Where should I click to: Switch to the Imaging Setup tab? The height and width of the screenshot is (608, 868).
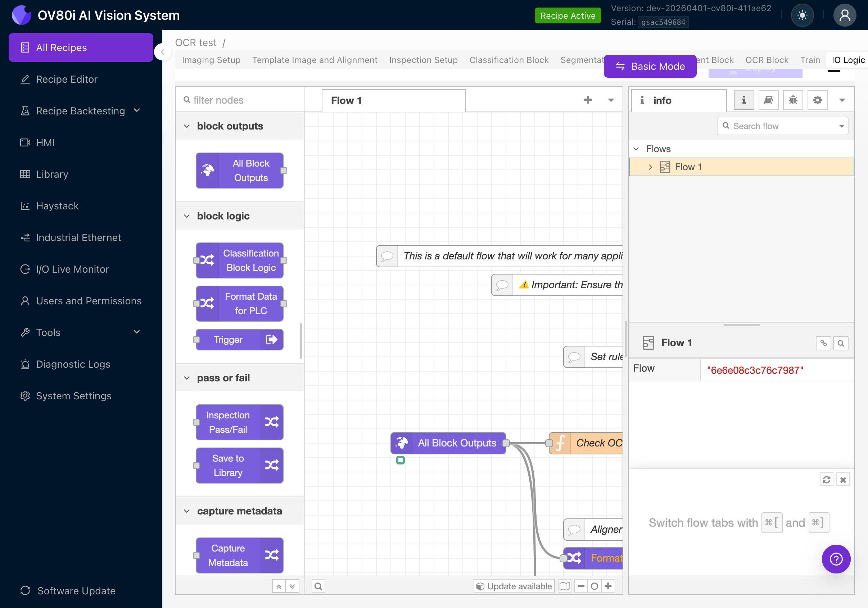tap(211, 60)
